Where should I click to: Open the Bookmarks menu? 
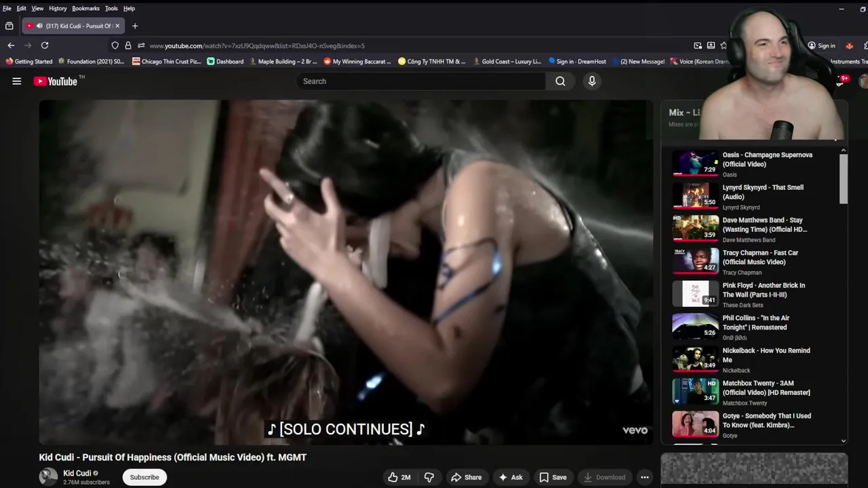[85, 8]
